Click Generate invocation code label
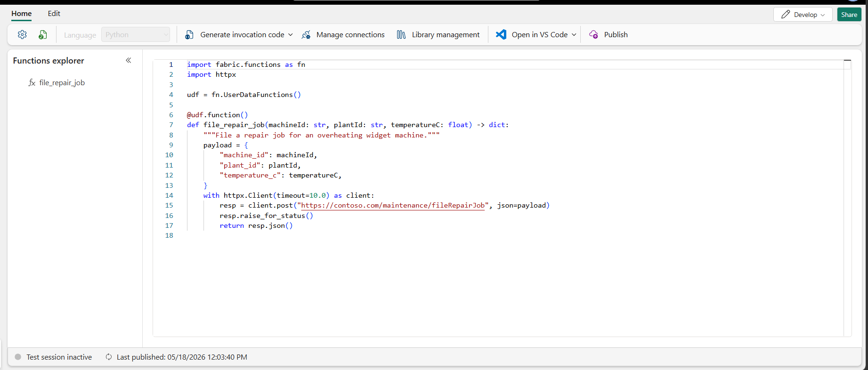Image resolution: width=868 pixels, height=370 pixels. click(x=242, y=34)
